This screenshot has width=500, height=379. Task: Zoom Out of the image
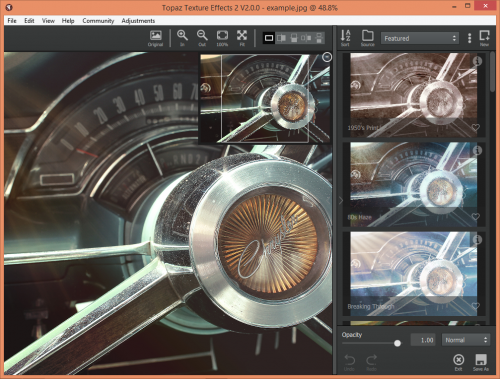click(202, 38)
